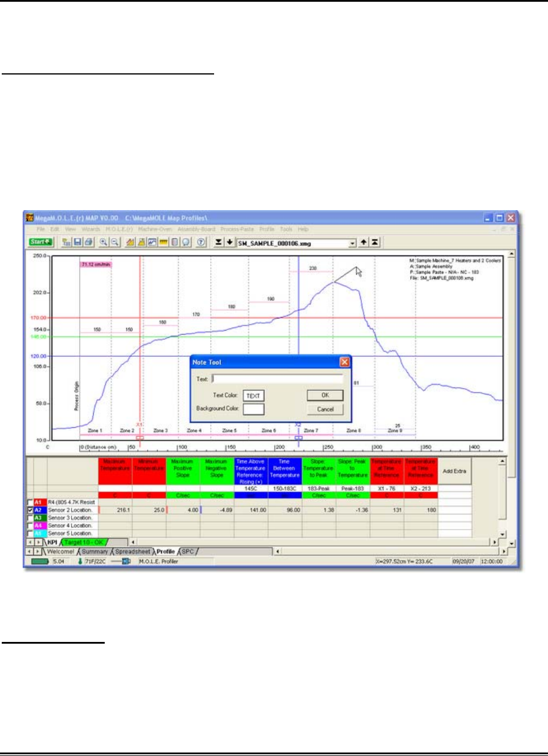Click the previous file up arrow icon

tap(364, 242)
